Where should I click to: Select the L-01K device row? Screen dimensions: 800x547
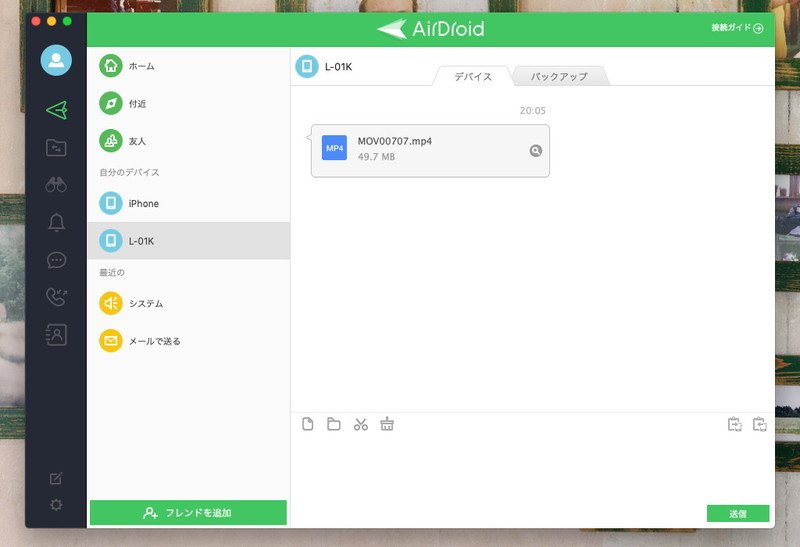188,241
